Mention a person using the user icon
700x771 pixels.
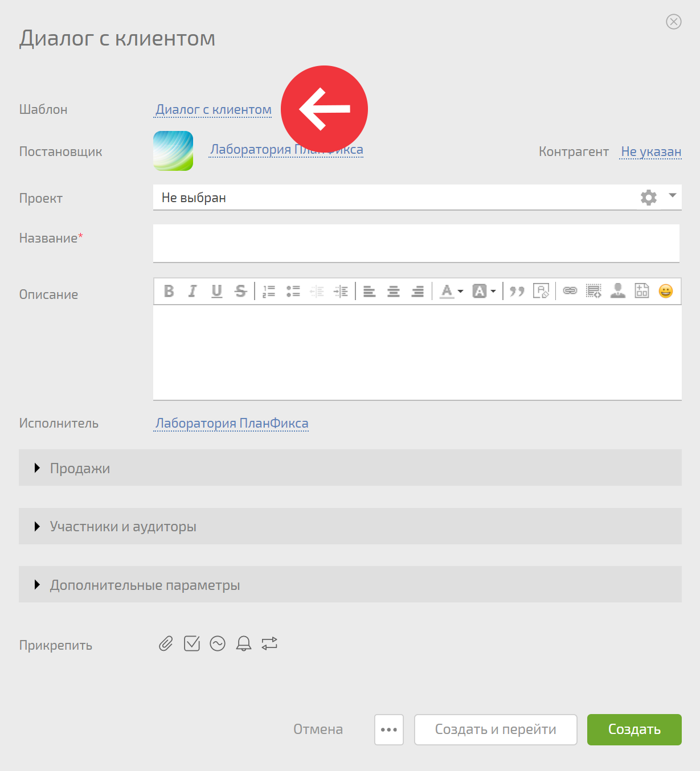(618, 291)
